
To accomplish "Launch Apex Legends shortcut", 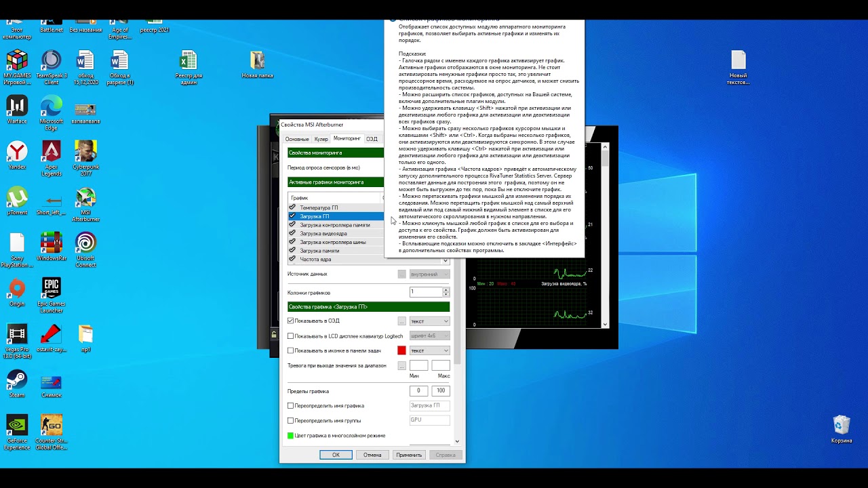I will pos(52,159).
